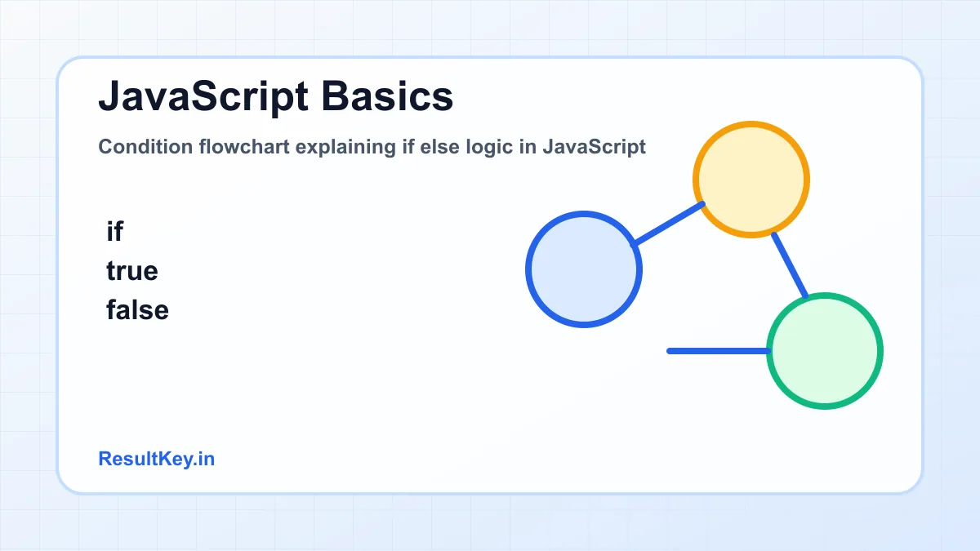Screen dimensions: 980x551
Task: Click the word "false" in the list
Action: tap(137, 310)
